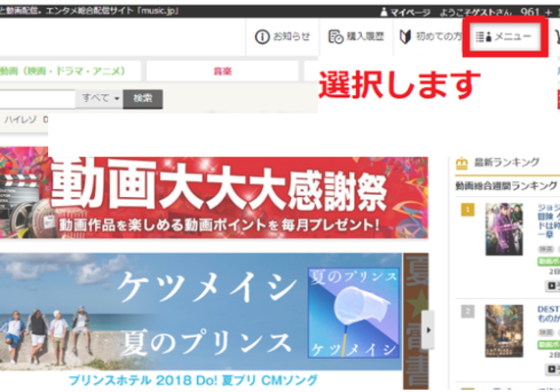Expand the すべて search category dropdown
560x392 pixels.
click(x=100, y=98)
